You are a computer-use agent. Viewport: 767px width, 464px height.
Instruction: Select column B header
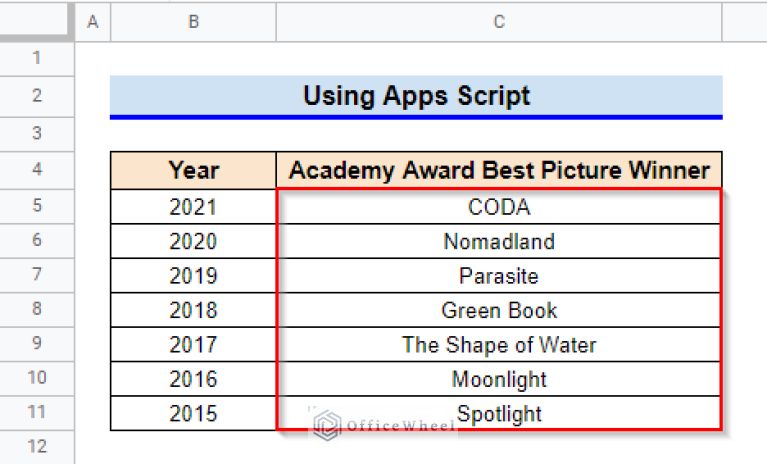193,21
